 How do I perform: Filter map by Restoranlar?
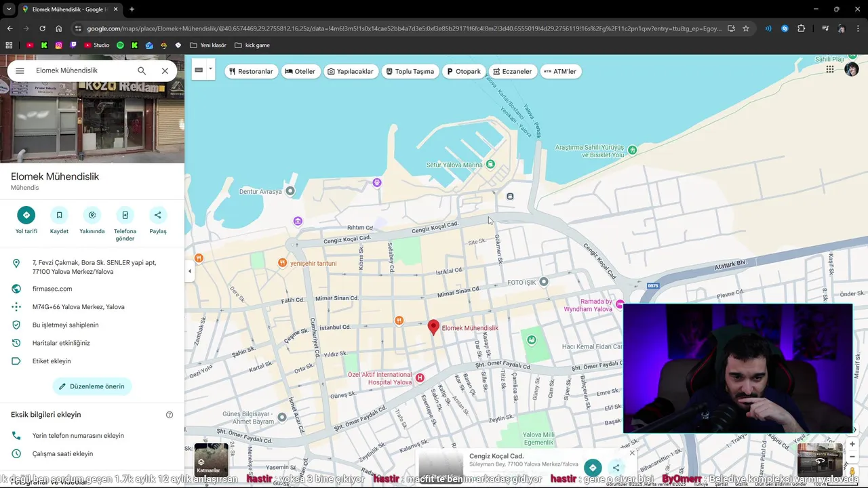(x=251, y=71)
